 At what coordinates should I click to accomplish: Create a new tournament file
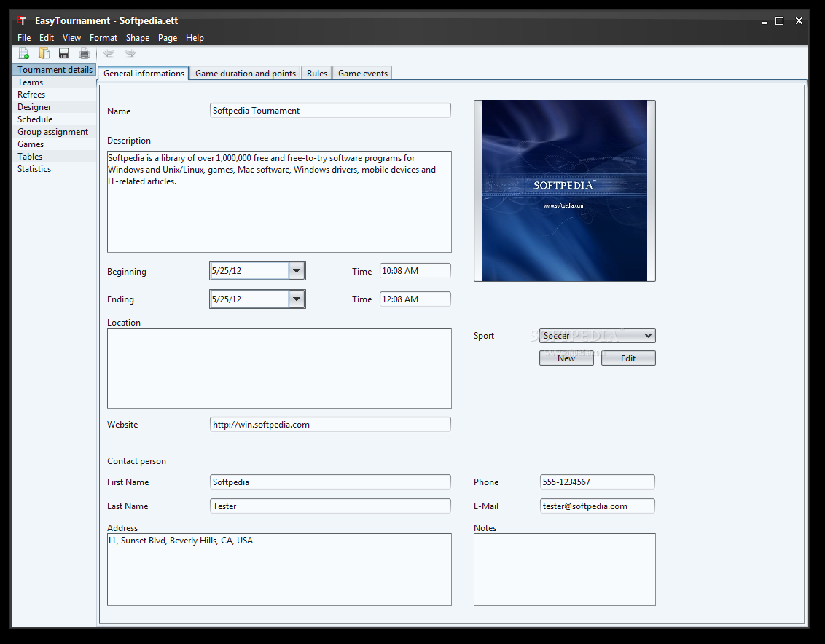tap(23, 52)
